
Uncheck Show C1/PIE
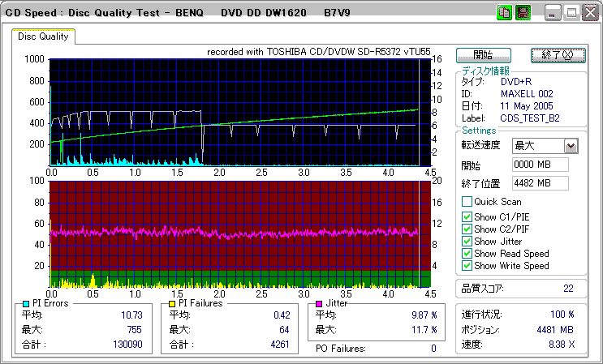click(467, 216)
